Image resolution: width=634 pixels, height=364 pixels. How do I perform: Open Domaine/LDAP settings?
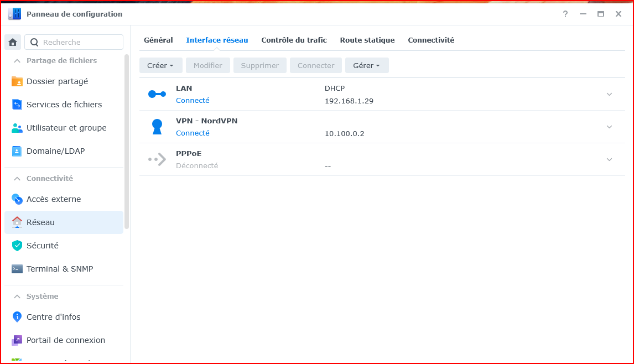click(x=55, y=151)
